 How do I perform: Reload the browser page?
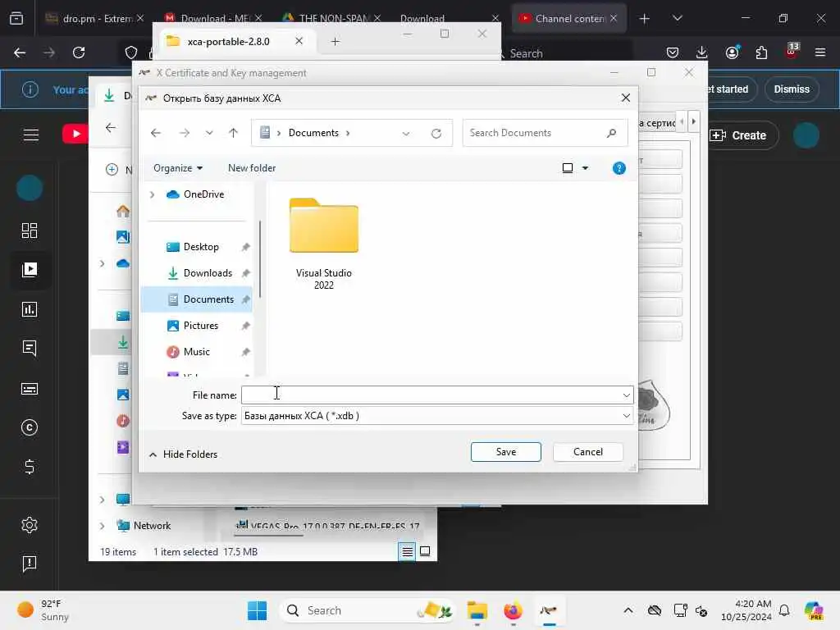(x=79, y=52)
